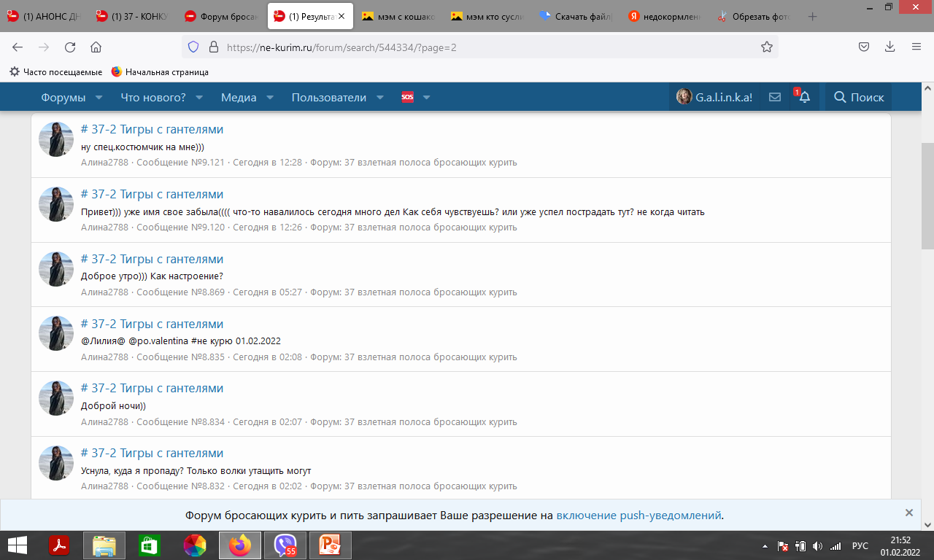This screenshot has width=934, height=560.
Task: Open thread title above 'ну спец.костюмчик на мне'
Action: (x=152, y=130)
